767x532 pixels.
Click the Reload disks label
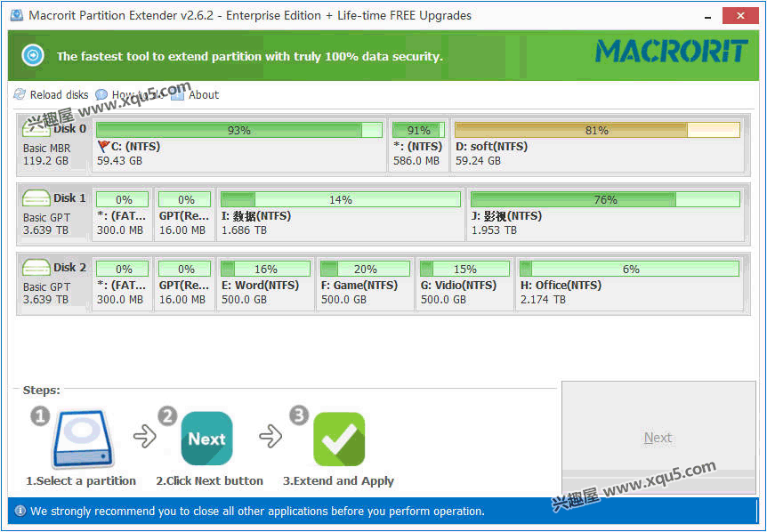pyautogui.click(x=60, y=94)
